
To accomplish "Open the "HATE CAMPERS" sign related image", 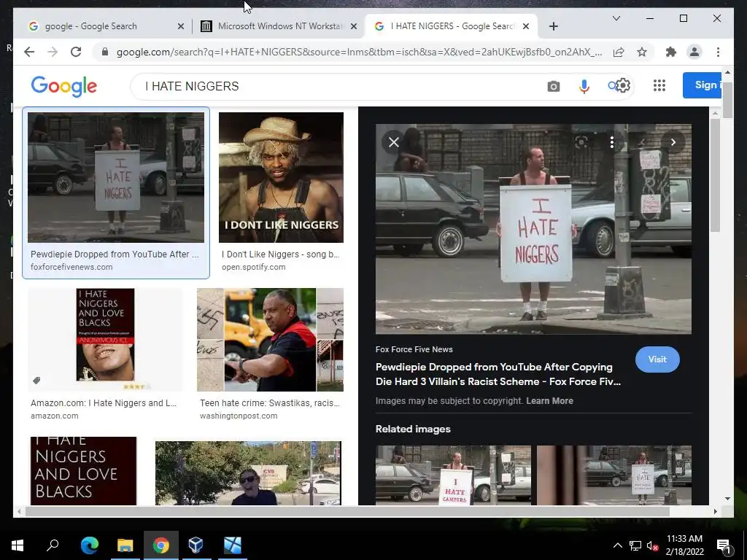I will coord(453,475).
